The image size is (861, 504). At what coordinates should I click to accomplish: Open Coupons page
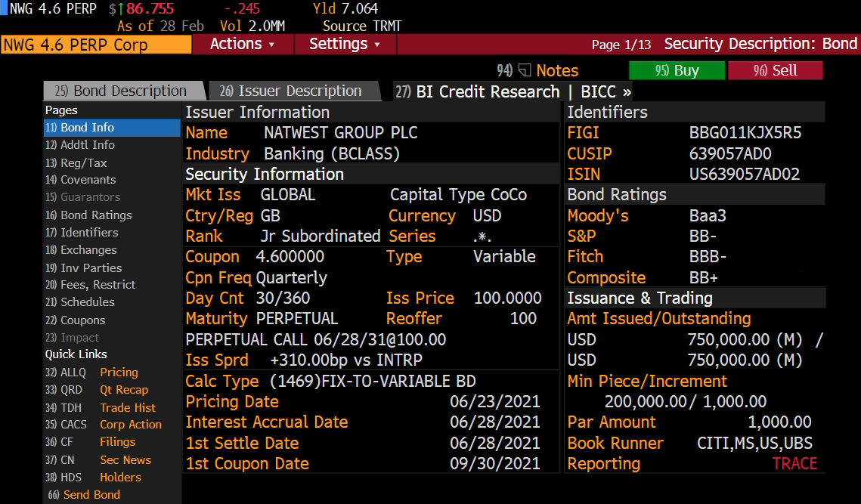click(x=76, y=320)
